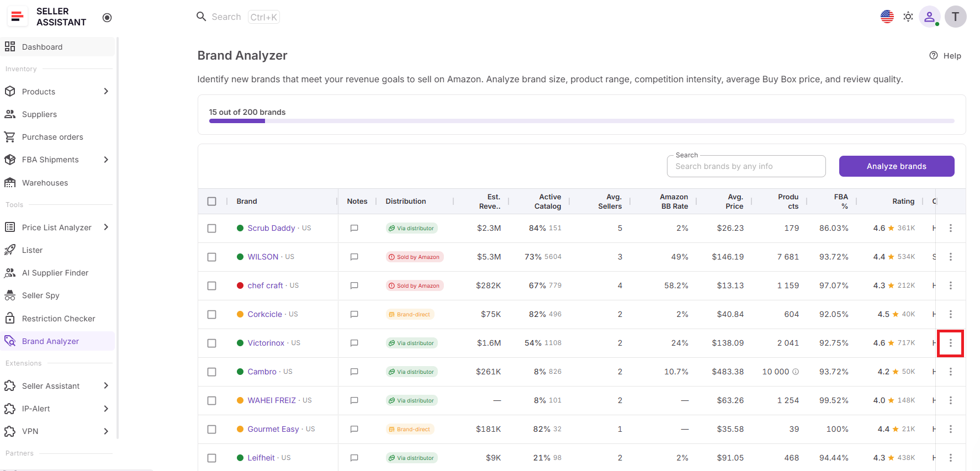This screenshot has height=471, width=980.
Task: Check the Corkcicle row checkbox
Action: tap(211, 314)
